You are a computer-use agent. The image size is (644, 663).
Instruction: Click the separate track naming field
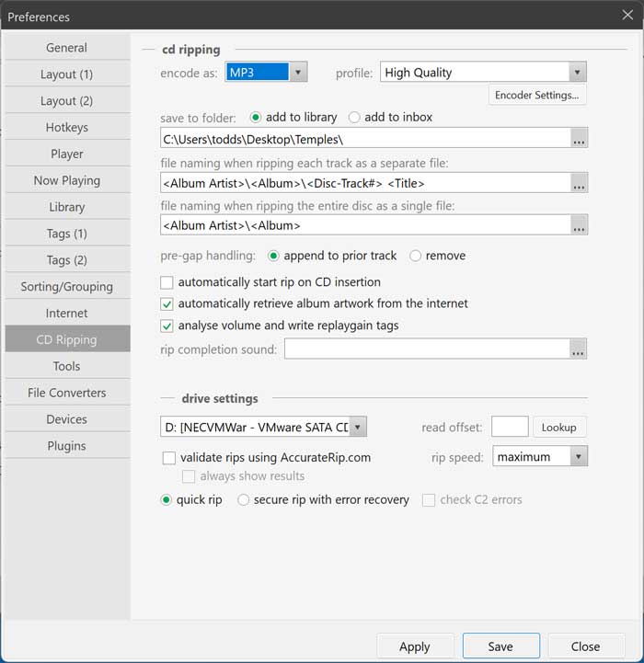point(365,183)
